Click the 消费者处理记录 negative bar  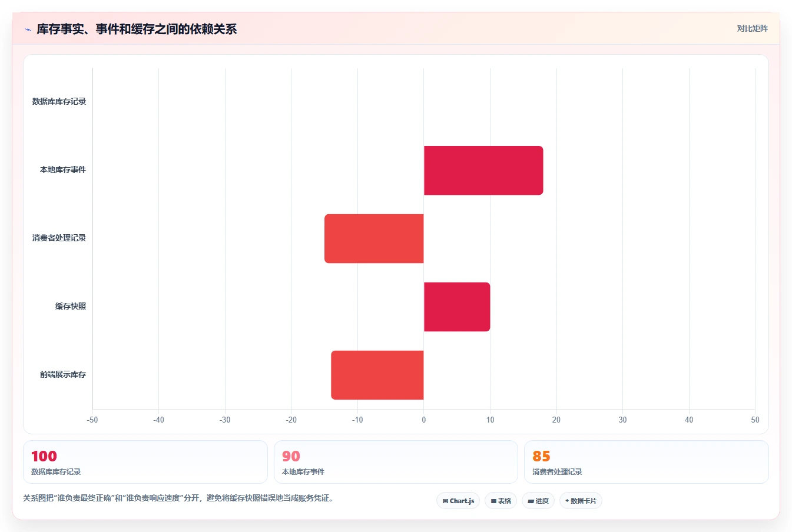374,238
